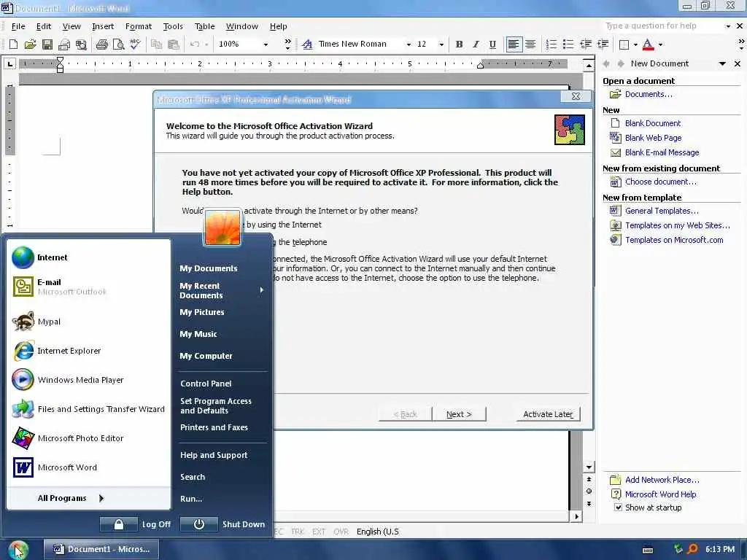Screen dimensions: 747x560
Task: Open the Styles and Formatting icon
Action: (x=307, y=44)
